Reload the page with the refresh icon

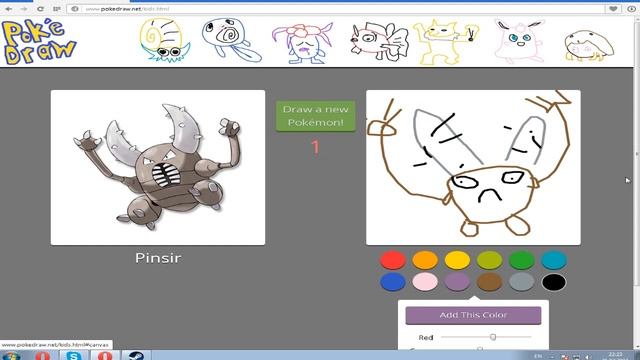(x=40, y=9)
